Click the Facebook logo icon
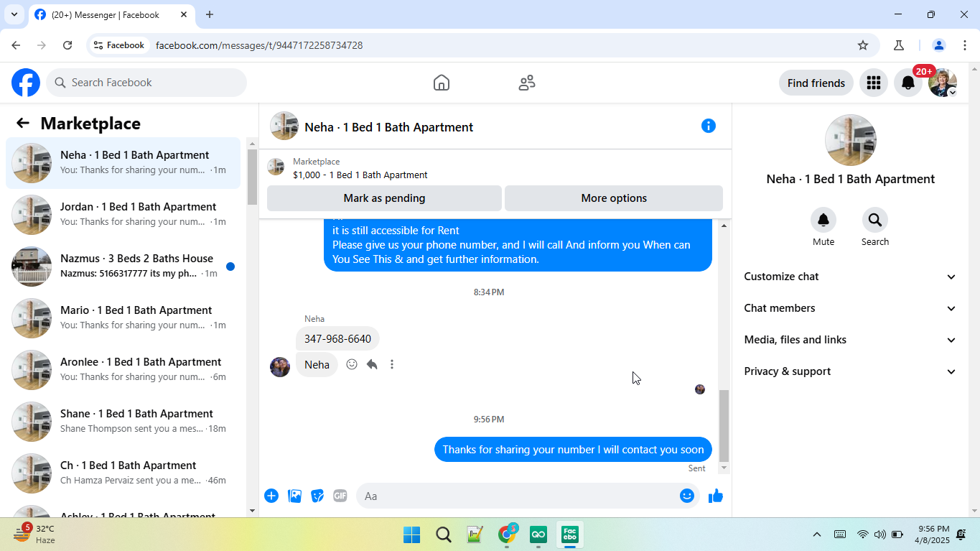 coord(26,83)
